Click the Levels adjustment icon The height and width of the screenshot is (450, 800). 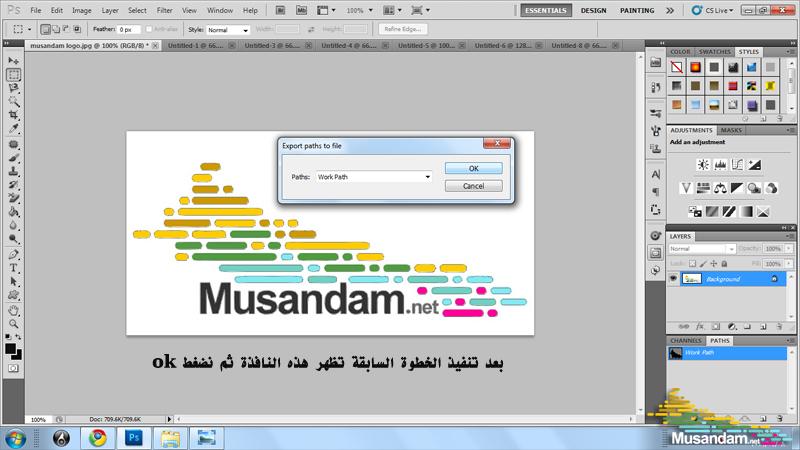click(x=720, y=164)
